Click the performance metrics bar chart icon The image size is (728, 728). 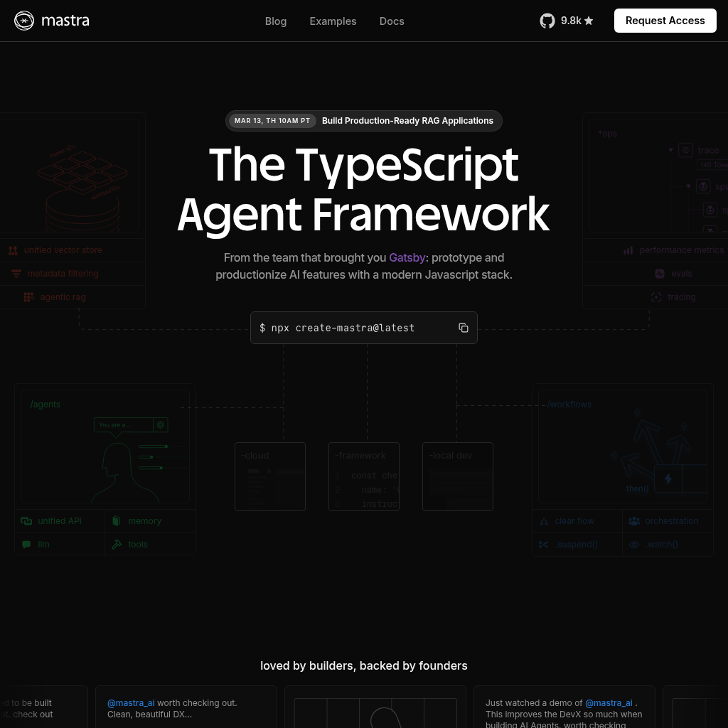tap(628, 250)
